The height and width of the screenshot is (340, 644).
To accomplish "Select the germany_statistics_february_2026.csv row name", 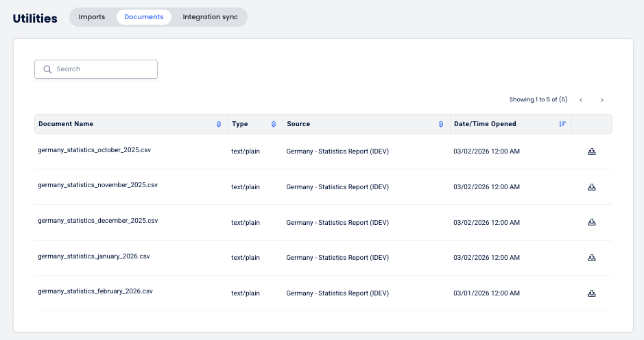I will click(x=95, y=291).
